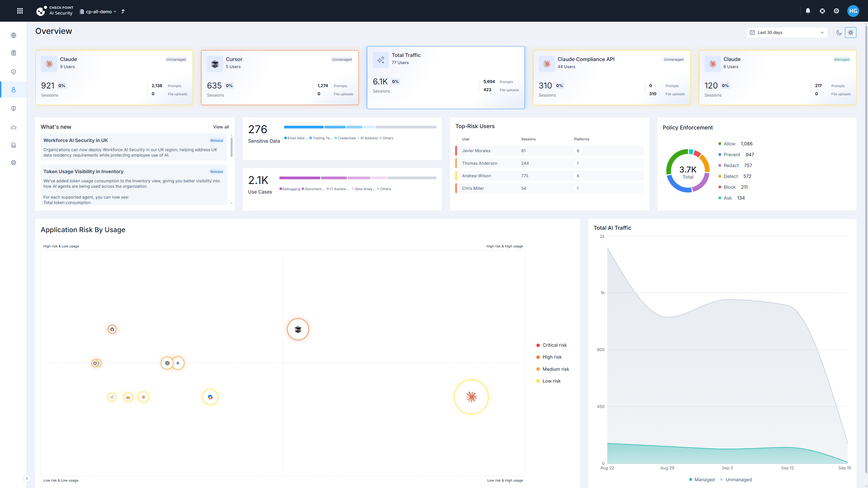Open the clipboard section in sidebar
868x488 pixels.
tap(14, 53)
